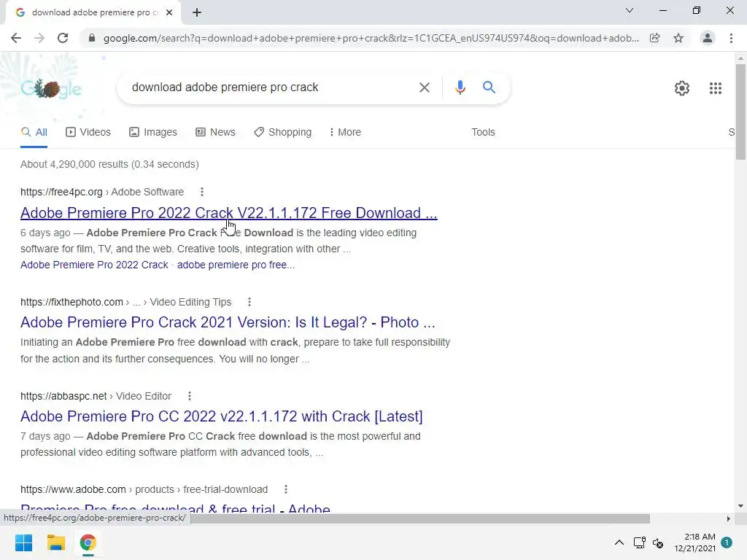Click the browser forward arrow
This screenshot has width=747, height=560.
(x=39, y=38)
